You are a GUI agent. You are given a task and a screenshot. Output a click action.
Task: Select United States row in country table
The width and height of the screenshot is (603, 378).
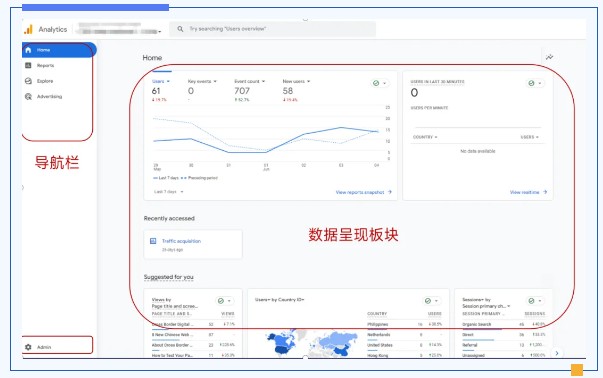click(404, 345)
